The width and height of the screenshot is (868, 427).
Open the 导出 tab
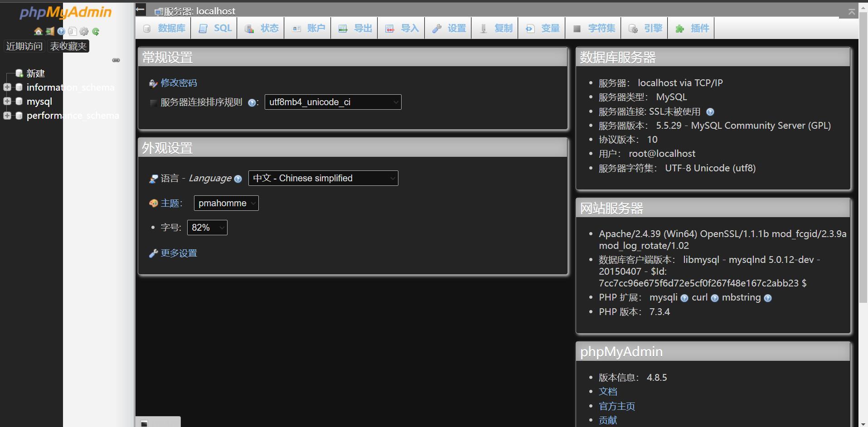354,28
